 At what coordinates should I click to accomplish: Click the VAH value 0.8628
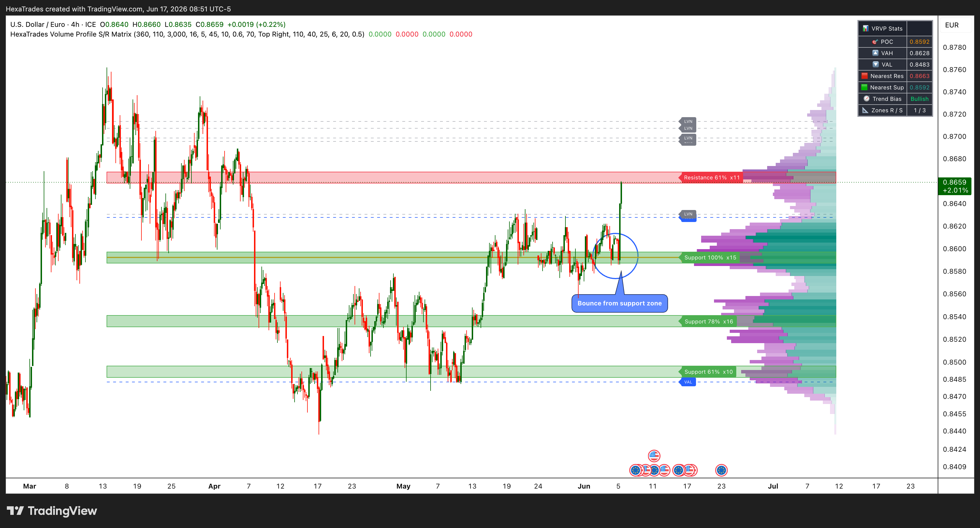(919, 53)
